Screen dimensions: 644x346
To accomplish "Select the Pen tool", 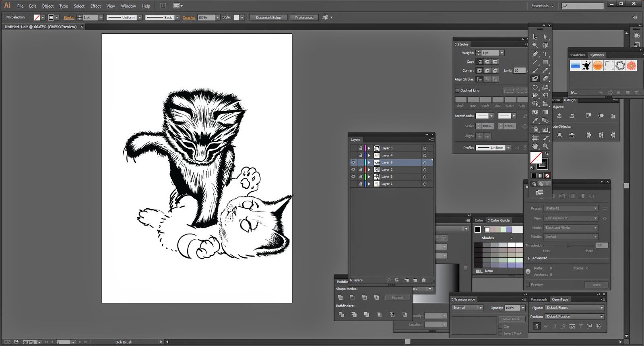I will coord(535,54).
